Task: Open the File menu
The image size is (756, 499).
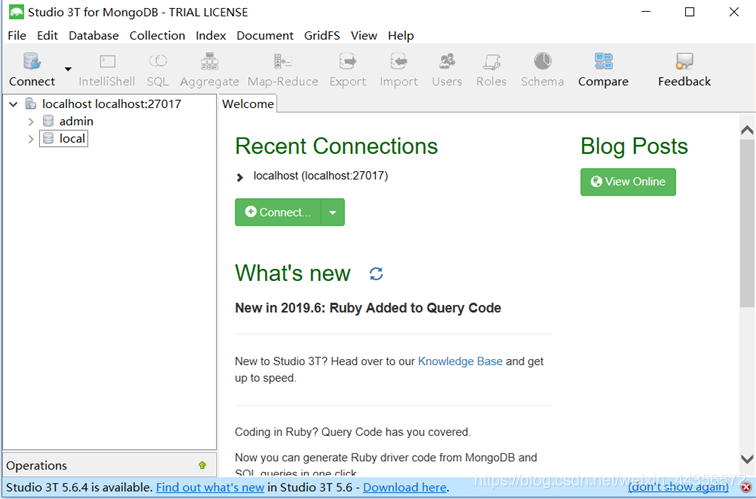Action: (17, 36)
